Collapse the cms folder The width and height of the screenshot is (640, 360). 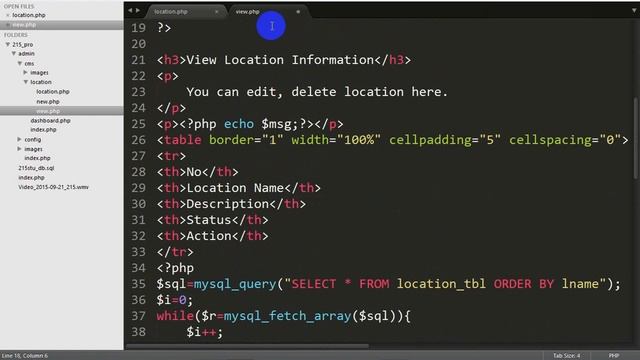(x=20, y=63)
